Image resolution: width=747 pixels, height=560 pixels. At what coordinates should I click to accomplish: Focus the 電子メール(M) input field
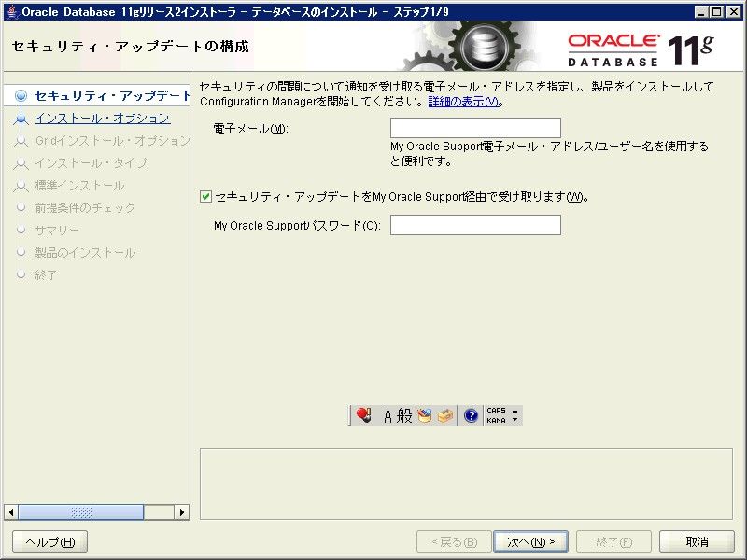(x=475, y=128)
